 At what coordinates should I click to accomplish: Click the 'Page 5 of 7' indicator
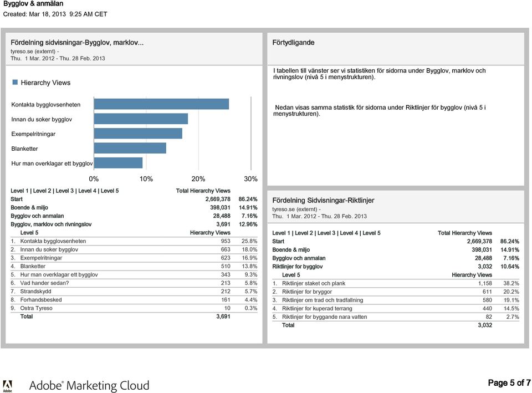click(509, 383)
